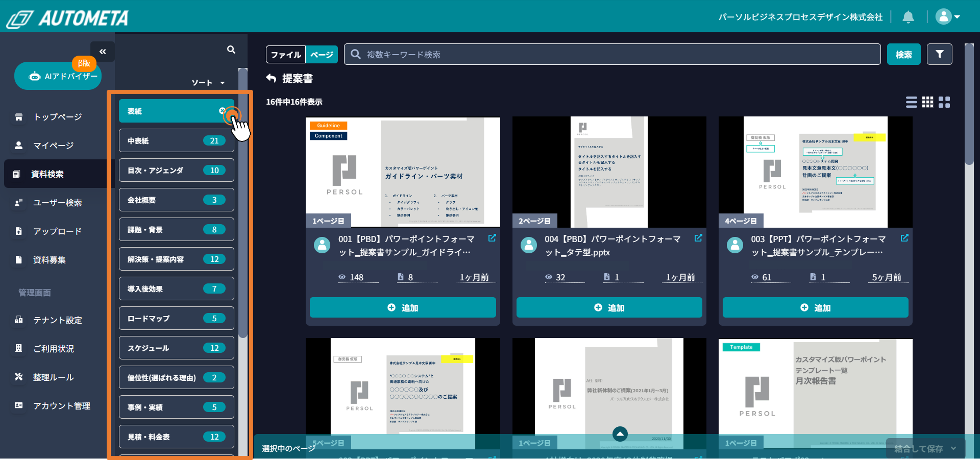The height and width of the screenshot is (460, 980).
Task: Click view count 148 eye icon
Action: tap(342, 277)
